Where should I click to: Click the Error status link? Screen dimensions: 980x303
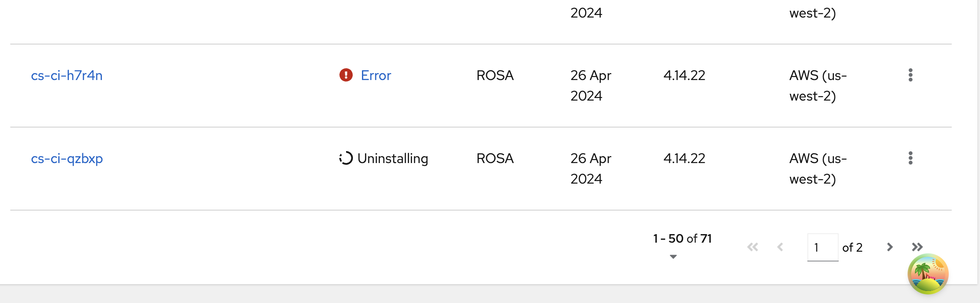tap(376, 76)
